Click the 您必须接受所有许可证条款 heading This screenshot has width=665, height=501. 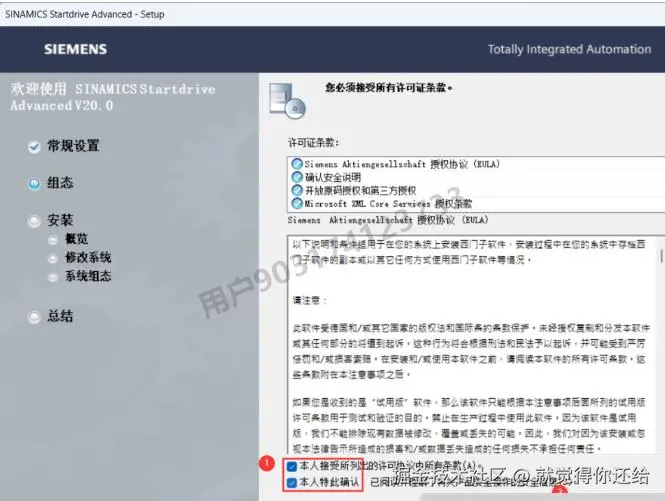[x=388, y=88]
